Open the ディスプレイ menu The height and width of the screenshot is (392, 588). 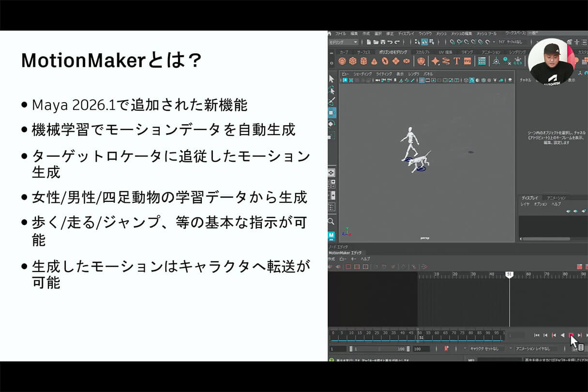(406, 33)
